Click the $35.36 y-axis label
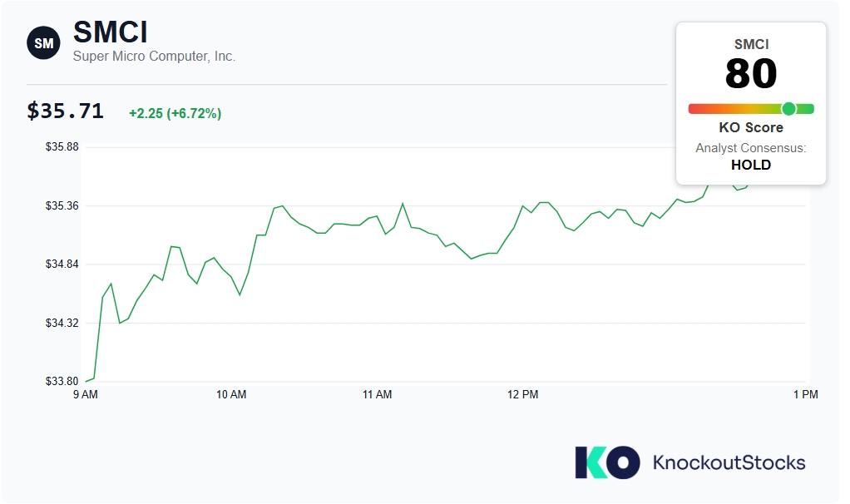850x504 pixels. (62, 206)
